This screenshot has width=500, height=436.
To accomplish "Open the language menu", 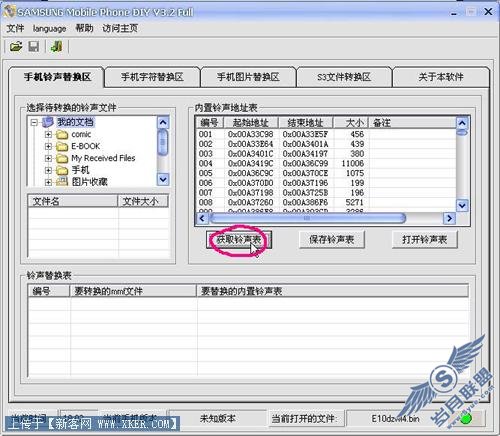I will tap(49, 29).
